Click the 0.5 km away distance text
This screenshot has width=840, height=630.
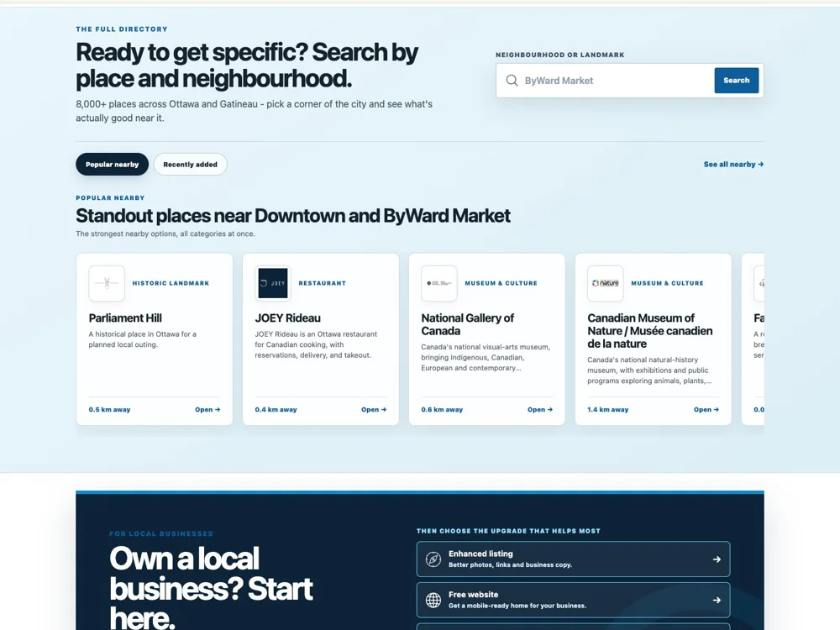pyautogui.click(x=109, y=409)
